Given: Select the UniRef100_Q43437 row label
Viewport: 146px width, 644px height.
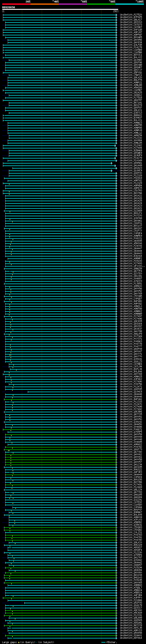Looking at the screenshot, I should [x=131, y=329].
